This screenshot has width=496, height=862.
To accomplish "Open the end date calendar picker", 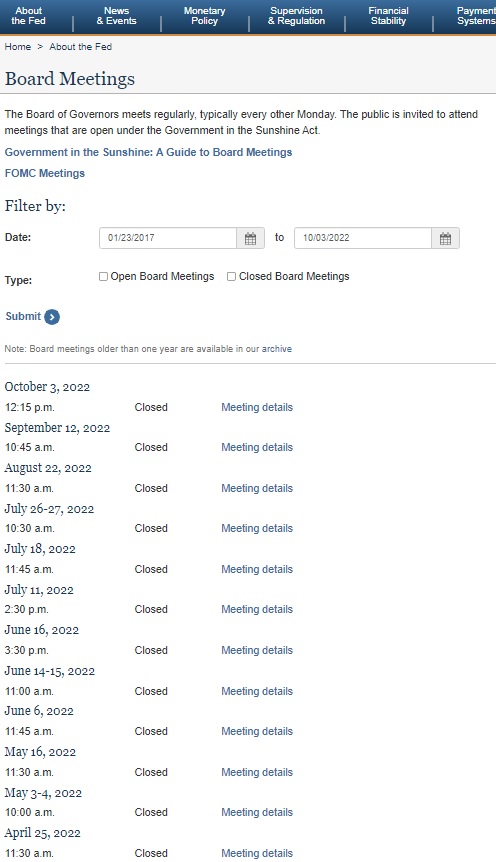I will [445, 238].
